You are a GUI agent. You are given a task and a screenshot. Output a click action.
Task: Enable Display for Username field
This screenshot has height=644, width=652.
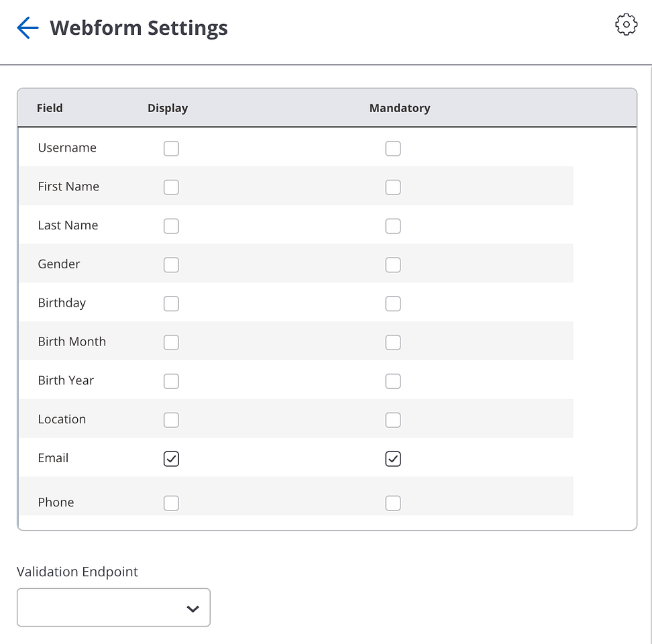(171, 148)
